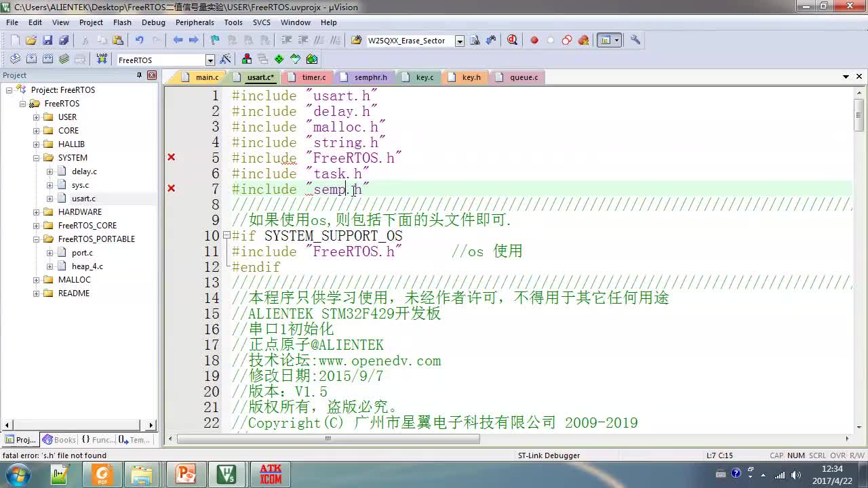The image size is (868, 488).
Task: Open Manage Project Items icon
Action: pos(247,60)
